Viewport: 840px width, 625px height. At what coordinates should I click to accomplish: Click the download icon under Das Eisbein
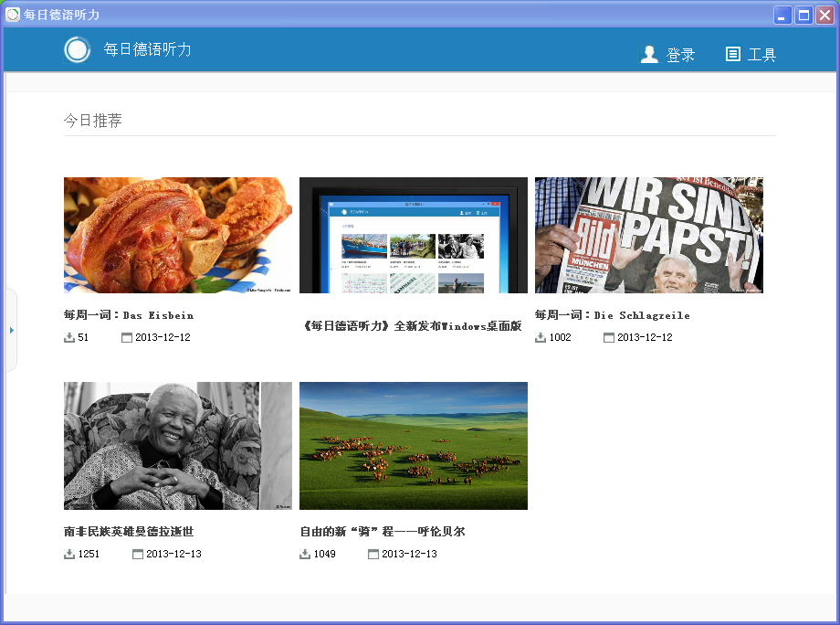68,336
